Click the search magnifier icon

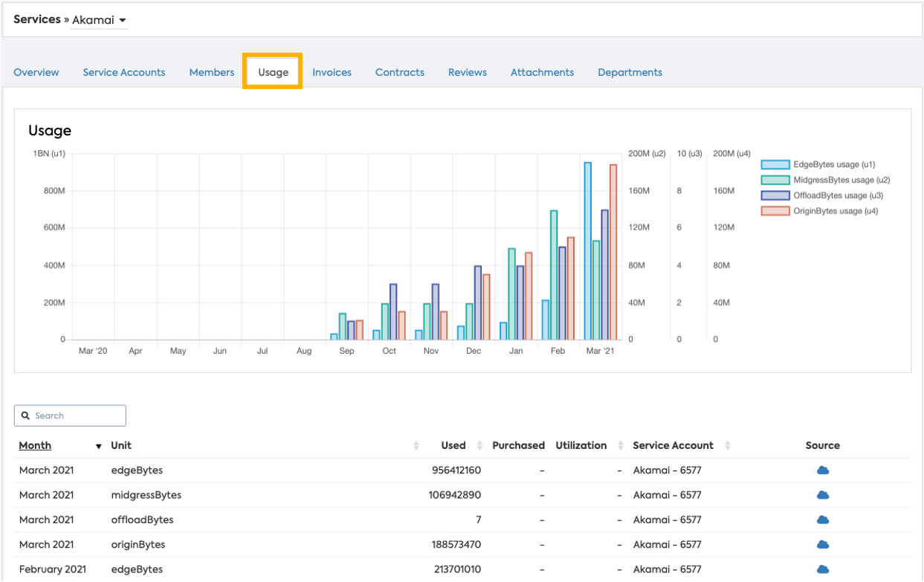(x=25, y=416)
